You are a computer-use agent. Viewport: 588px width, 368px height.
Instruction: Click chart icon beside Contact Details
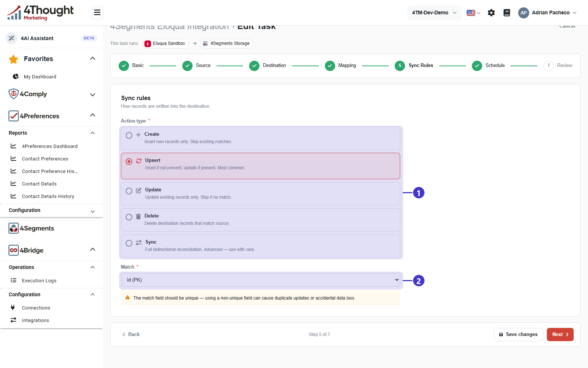tap(14, 183)
